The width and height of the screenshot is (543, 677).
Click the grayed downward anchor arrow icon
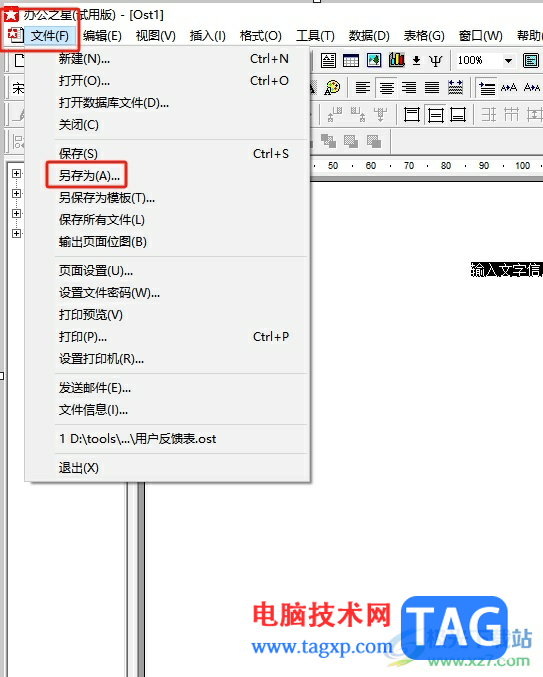point(380,115)
